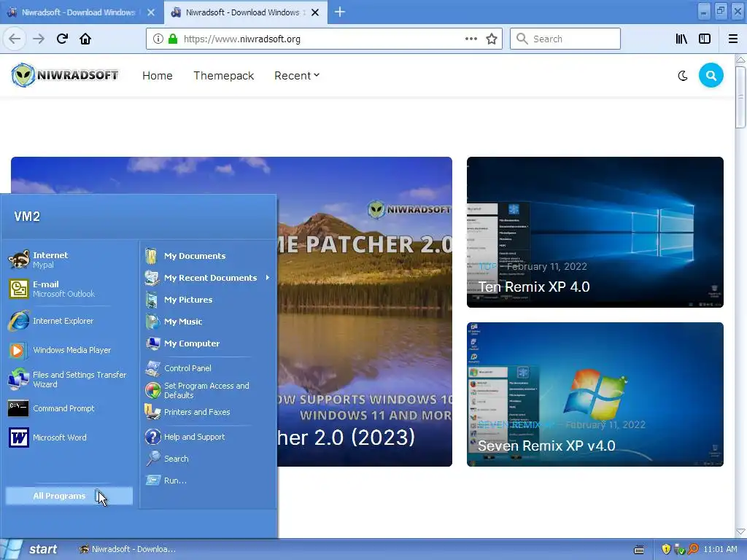Open the on-screen keyboard tray icon

point(639,550)
